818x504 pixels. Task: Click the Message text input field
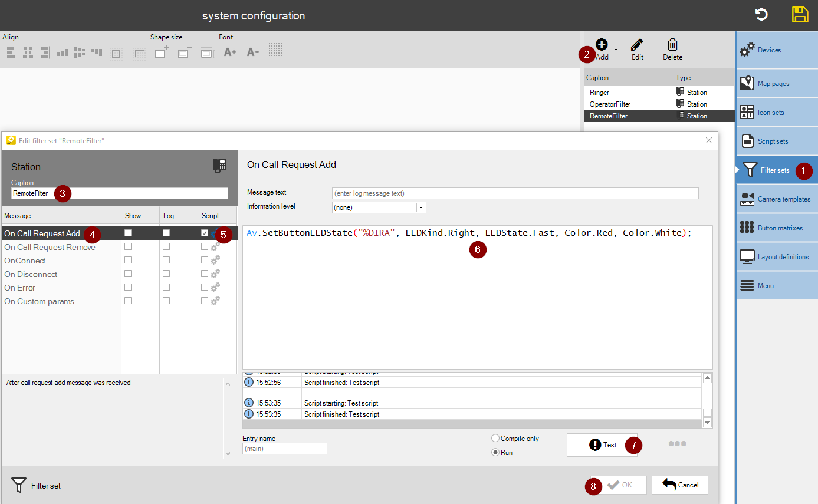(515, 193)
